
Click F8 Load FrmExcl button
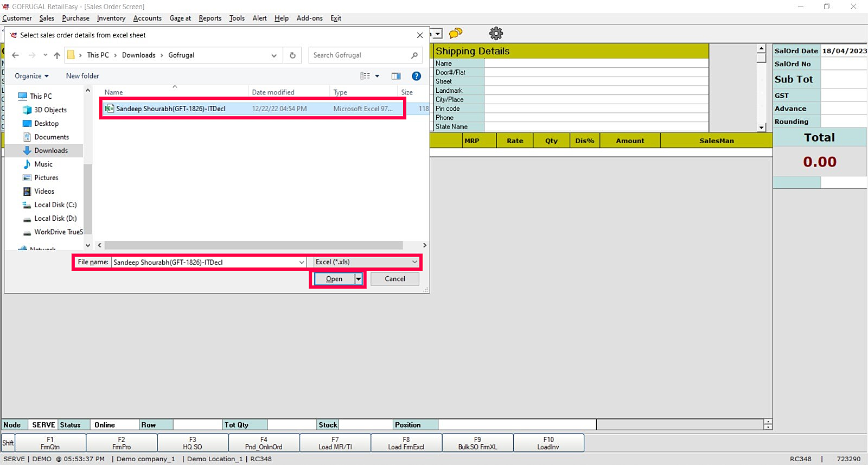coord(406,443)
